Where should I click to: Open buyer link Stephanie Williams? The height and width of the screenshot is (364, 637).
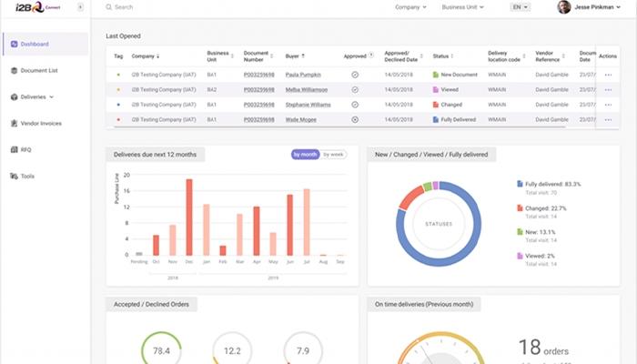pyautogui.click(x=308, y=105)
